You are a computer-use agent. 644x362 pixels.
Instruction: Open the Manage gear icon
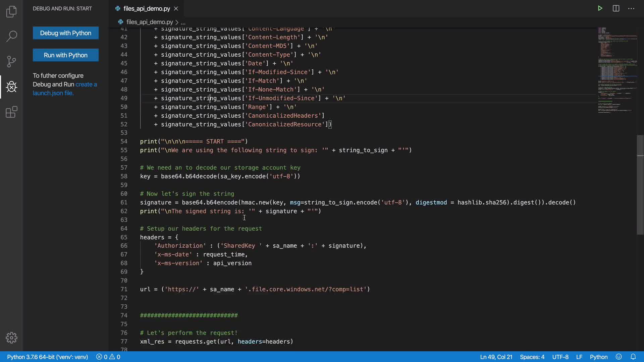click(11, 338)
